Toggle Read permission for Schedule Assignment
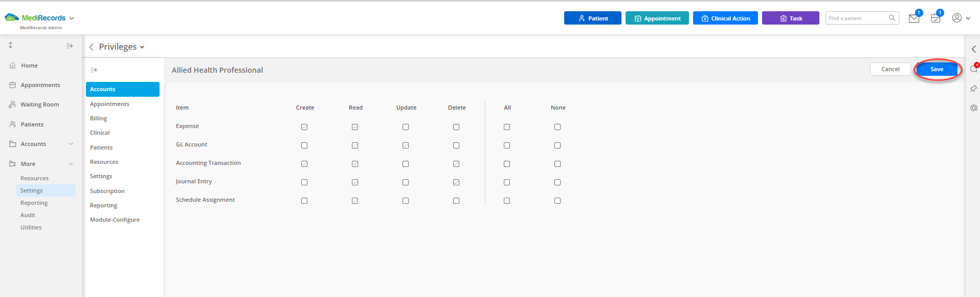 [x=355, y=201]
